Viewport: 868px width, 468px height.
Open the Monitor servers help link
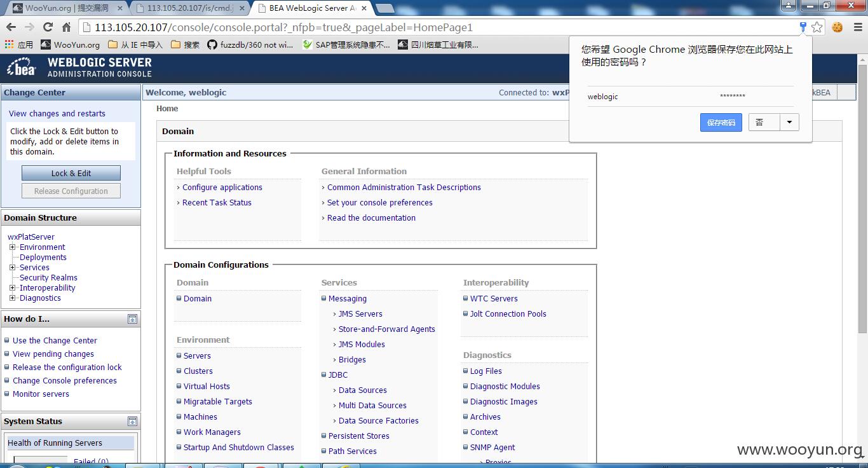pos(41,394)
